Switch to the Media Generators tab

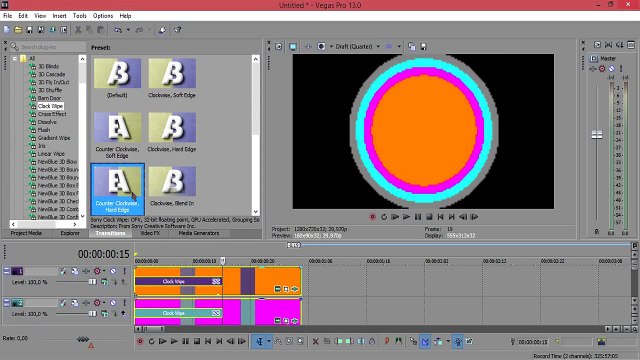199,233
